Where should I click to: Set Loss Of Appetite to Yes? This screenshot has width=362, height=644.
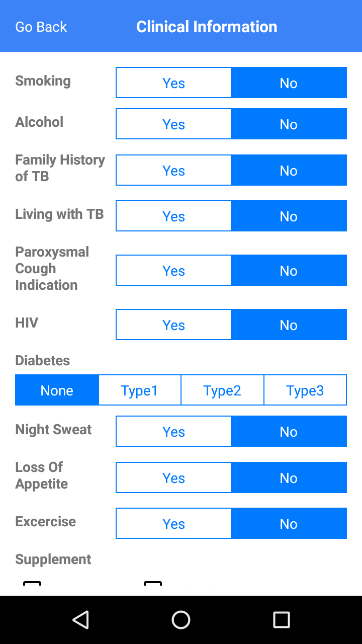(x=173, y=477)
